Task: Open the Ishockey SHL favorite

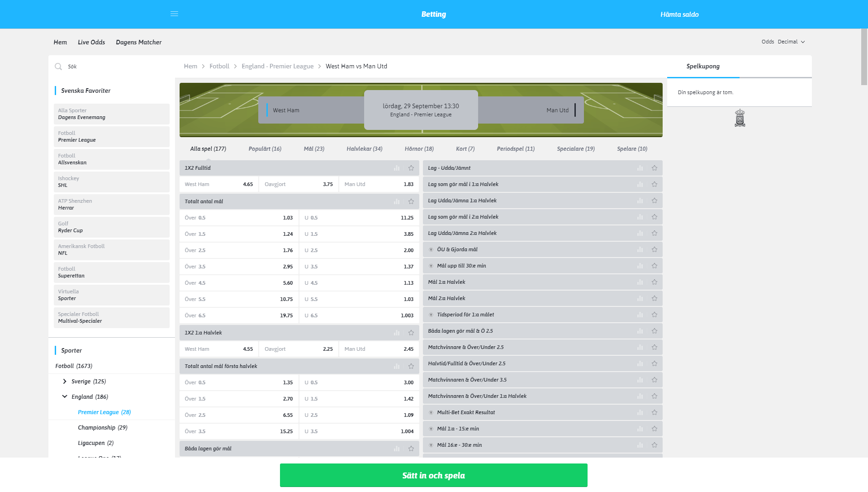Action: coord(112,182)
